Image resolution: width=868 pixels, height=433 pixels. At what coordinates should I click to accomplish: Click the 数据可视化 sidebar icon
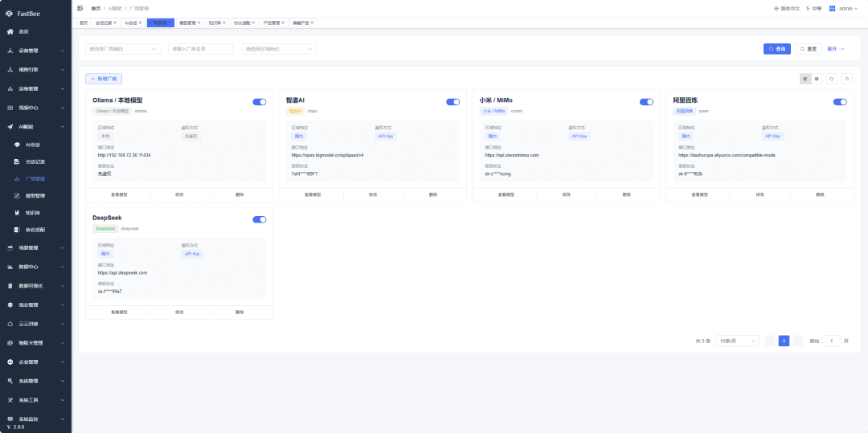click(x=10, y=286)
